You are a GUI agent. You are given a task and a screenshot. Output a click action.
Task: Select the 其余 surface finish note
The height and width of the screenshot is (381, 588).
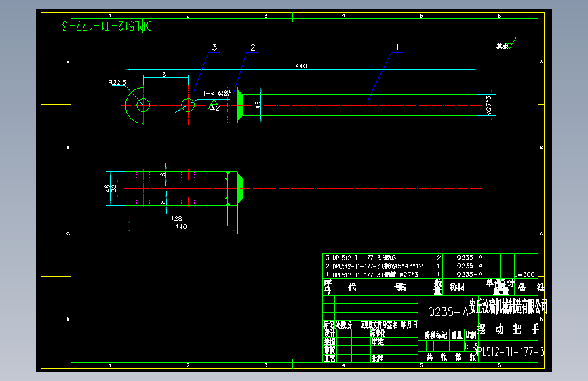click(x=502, y=47)
